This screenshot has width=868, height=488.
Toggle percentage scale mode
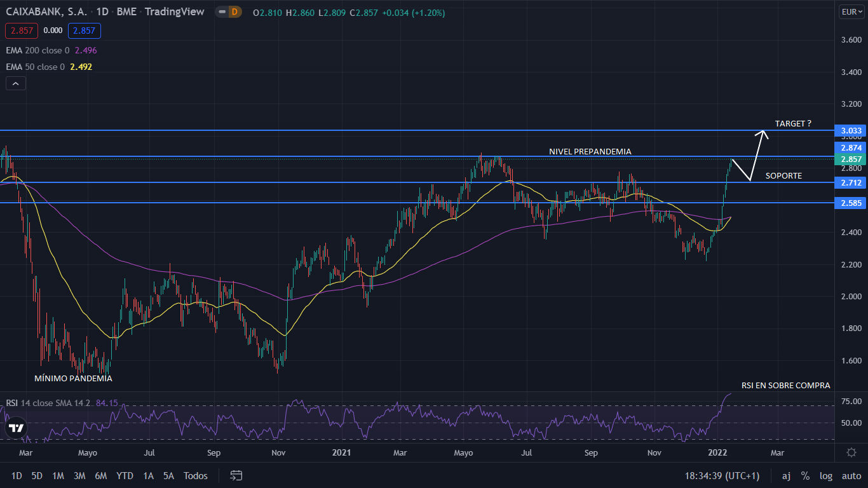tap(805, 475)
